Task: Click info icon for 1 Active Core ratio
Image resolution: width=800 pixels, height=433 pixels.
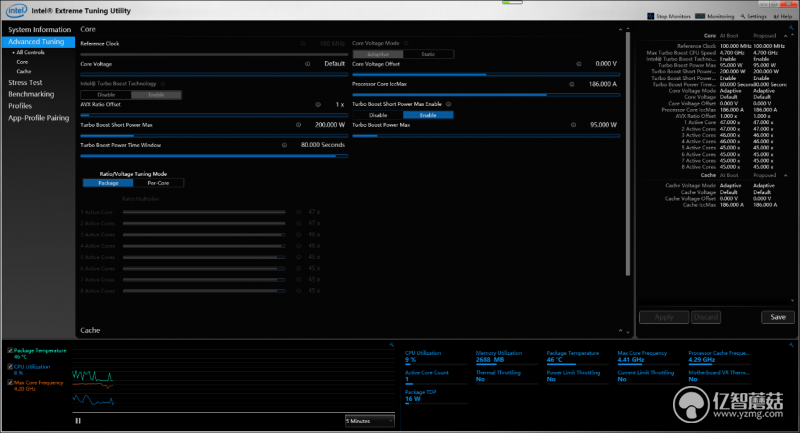Action: (x=298, y=212)
